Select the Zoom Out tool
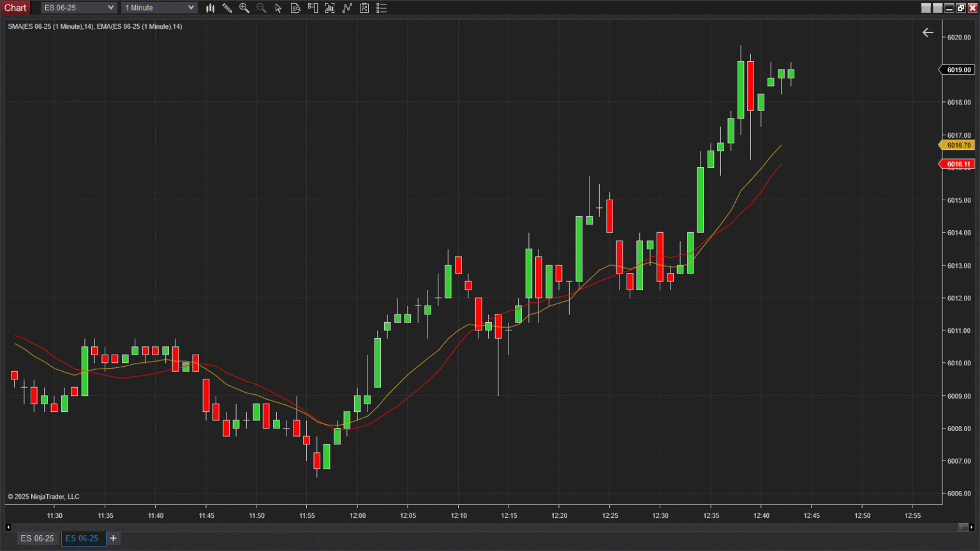Screen dimensions: 980x551 tap(261, 8)
